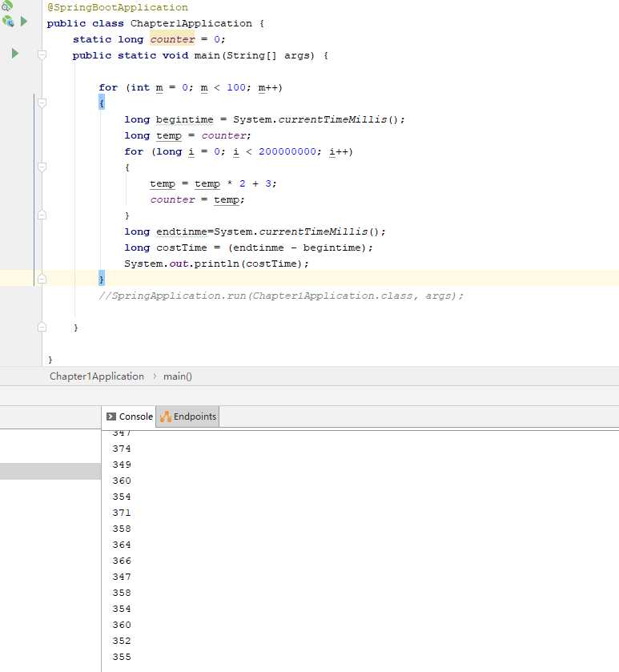Select main() in the breadcrumb bar
The width and height of the screenshot is (619, 672).
(178, 376)
